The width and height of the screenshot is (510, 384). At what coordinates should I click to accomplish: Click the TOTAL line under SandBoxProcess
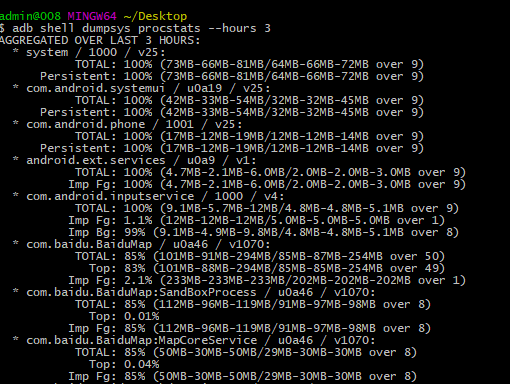pyautogui.click(x=253, y=304)
